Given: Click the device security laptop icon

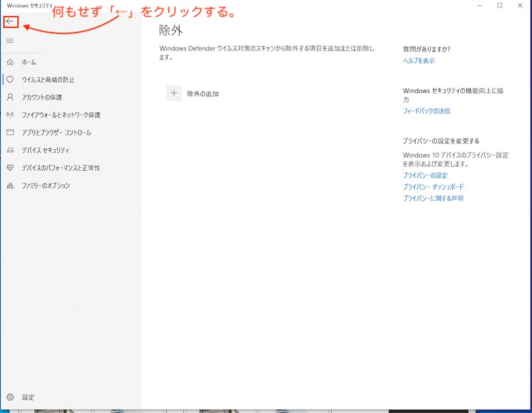Looking at the screenshot, I should click(x=10, y=150).
